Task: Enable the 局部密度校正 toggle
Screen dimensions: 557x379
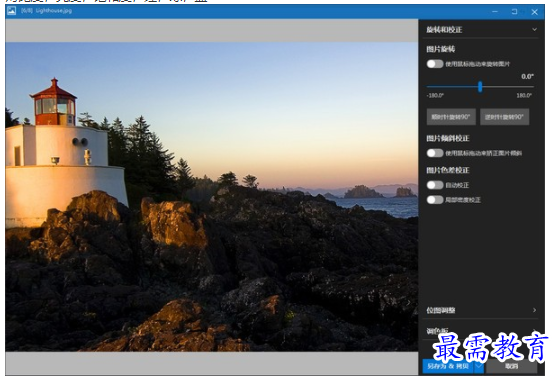Action: pyautogui.click(x=435, y=200)
